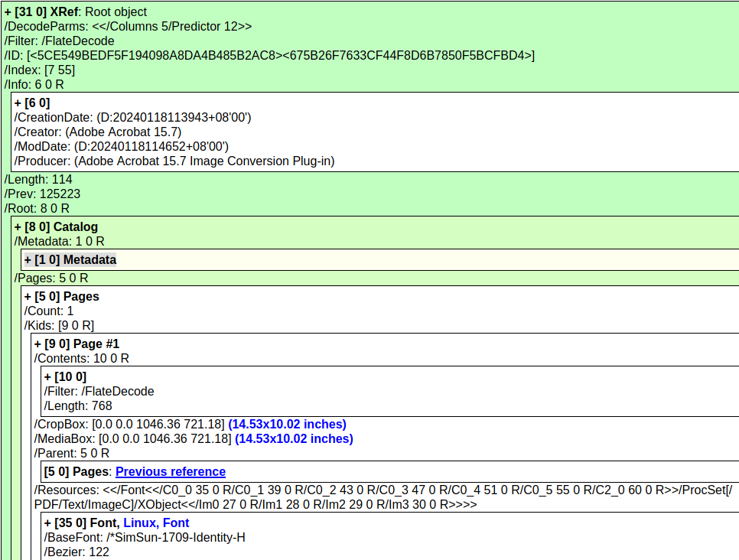The width and height of the screenshot is (739, 560).
Task: Click the blue Linux, Font label
Action: pos(156,523)
